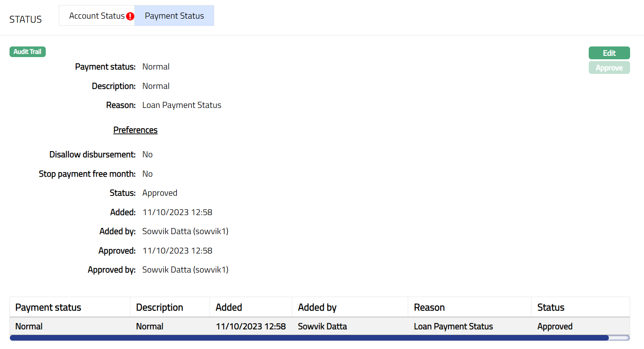Select the Reason column header
Screen dimensions: 644x349
tap(429, 307)
